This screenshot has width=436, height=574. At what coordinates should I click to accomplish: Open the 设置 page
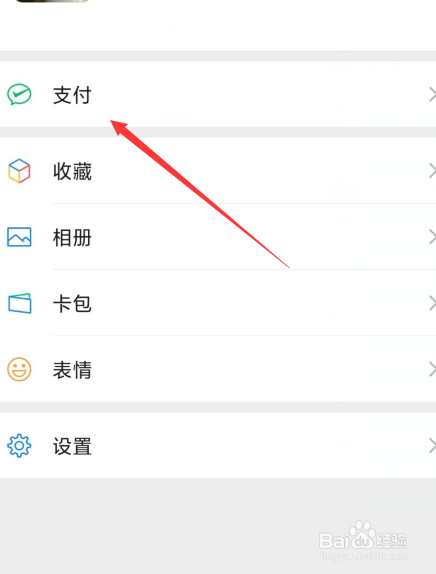coord(218,446)
